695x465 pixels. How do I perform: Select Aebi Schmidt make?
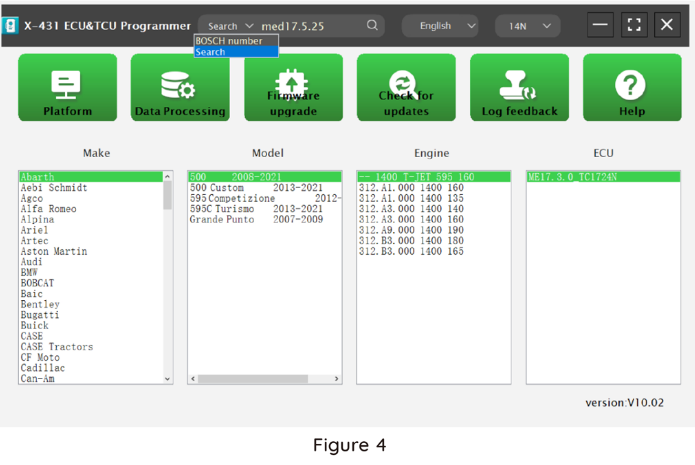(x=91, y=188)
